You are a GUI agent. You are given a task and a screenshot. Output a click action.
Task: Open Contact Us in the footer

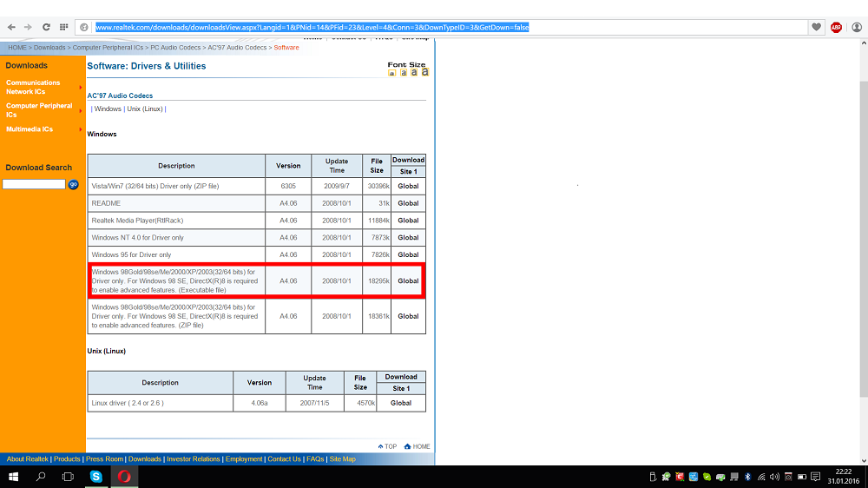click(284, 459)
